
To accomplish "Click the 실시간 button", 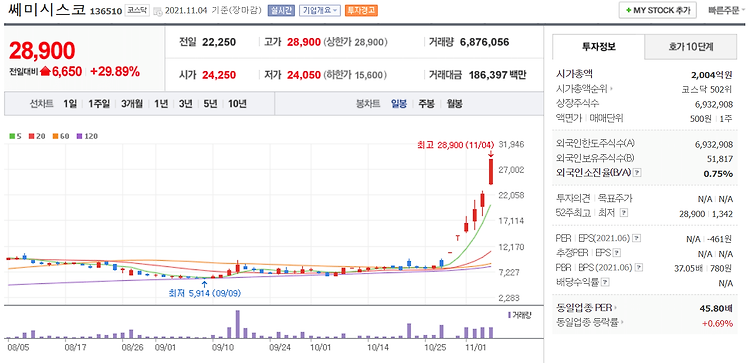I will [x=281, y=11].
